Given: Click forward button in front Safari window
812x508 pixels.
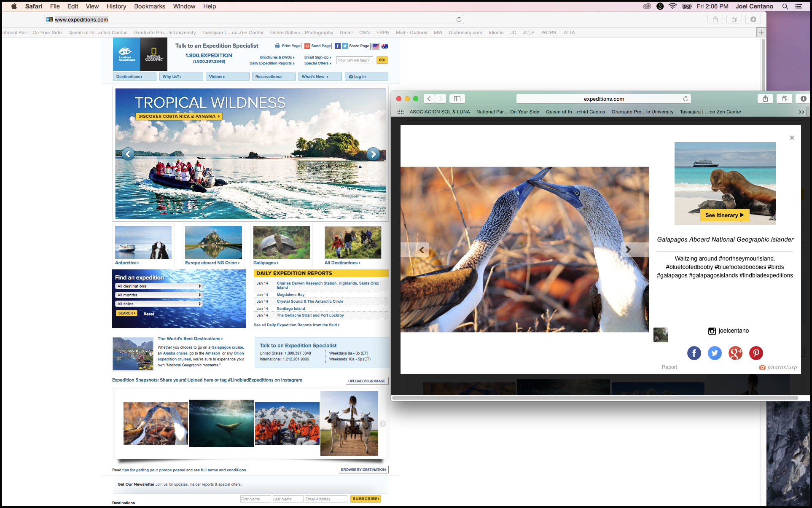Looking at the screenshot, I should (441, 99).
